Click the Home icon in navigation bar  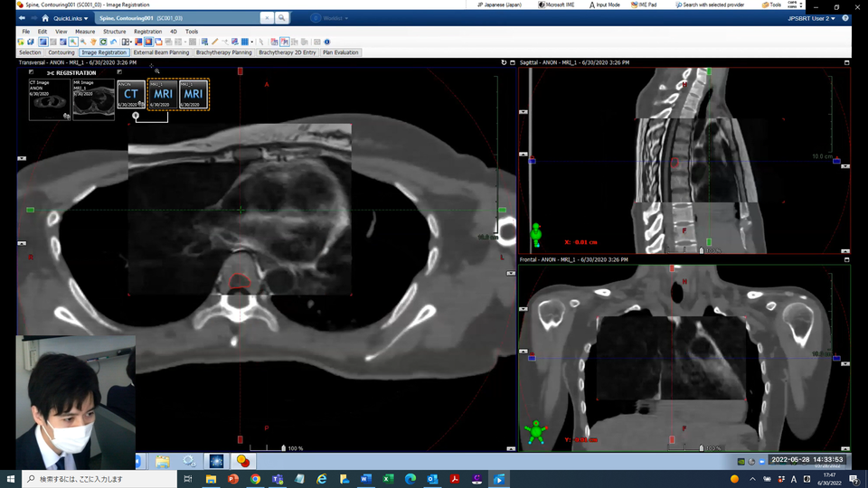[x=45, y=18]
